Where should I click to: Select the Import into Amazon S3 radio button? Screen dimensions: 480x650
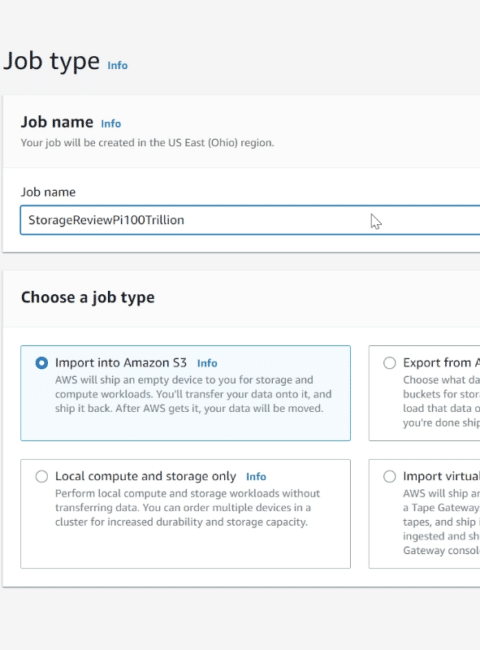click(x=41, y=363)
